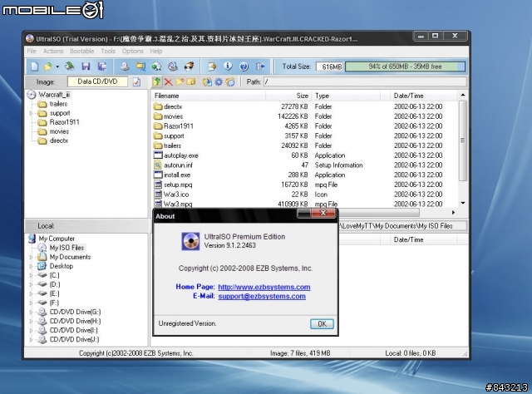Image resolution: width=532 pixels, height=394 pixels.
Task: Click the Open file folder icon
Action: coord(48,66)
